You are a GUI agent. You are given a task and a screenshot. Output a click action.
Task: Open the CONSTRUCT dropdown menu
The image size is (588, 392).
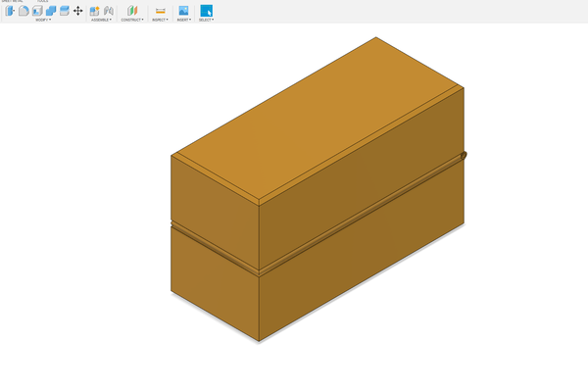[132, 20]
